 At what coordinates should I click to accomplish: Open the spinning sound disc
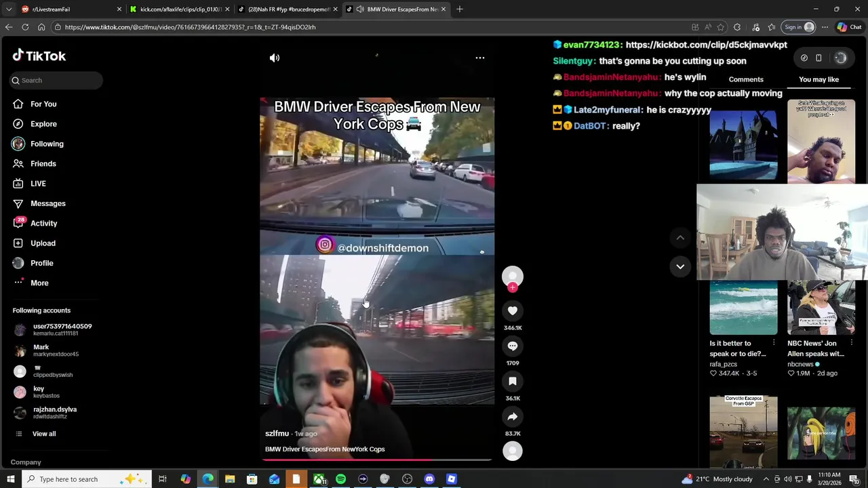[x=513, y=451]
